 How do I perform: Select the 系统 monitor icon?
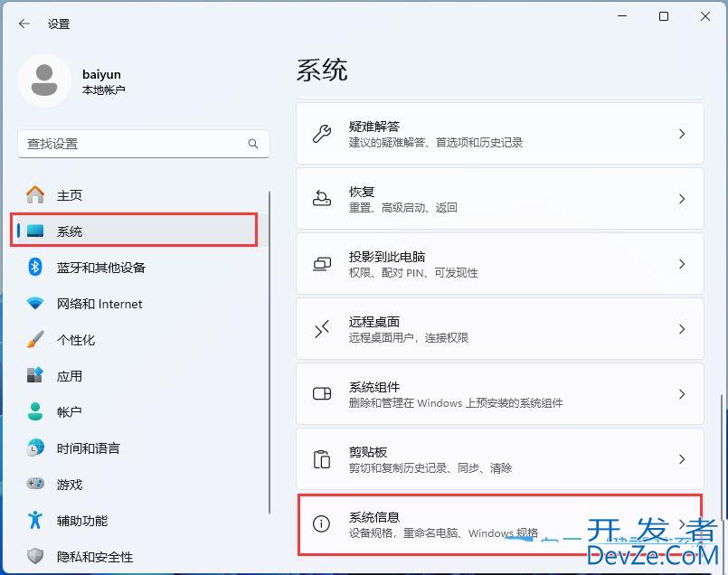point(35,231)
